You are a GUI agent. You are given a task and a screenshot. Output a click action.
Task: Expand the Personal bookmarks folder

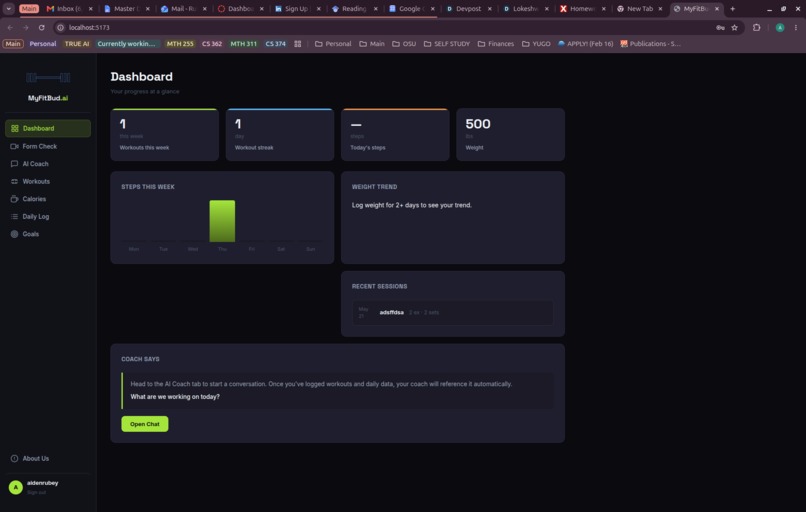click(333, 44)
